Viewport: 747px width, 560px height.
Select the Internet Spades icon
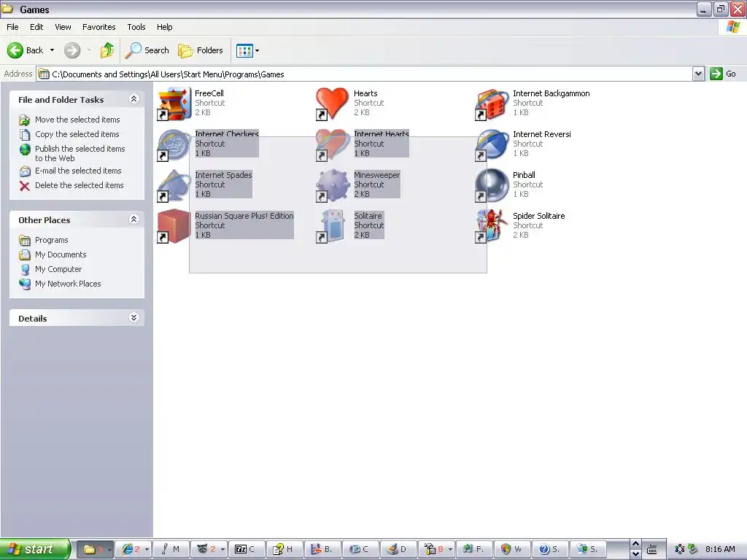(174, 185)
